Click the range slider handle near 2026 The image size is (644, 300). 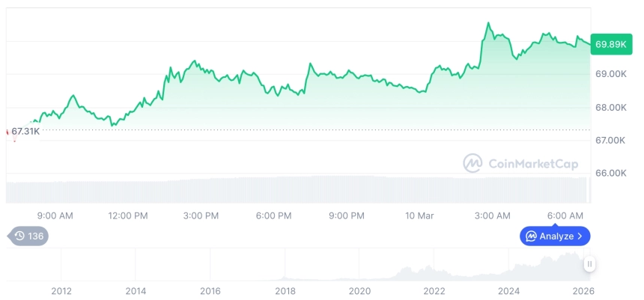point(589,264)
